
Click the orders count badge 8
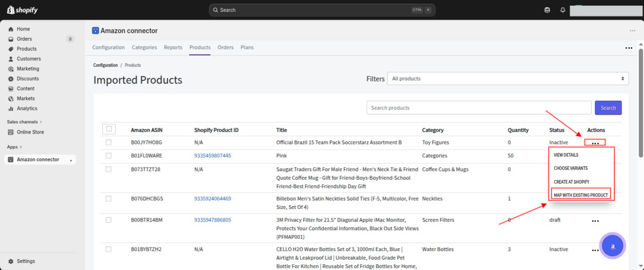(x=70, y=39)
